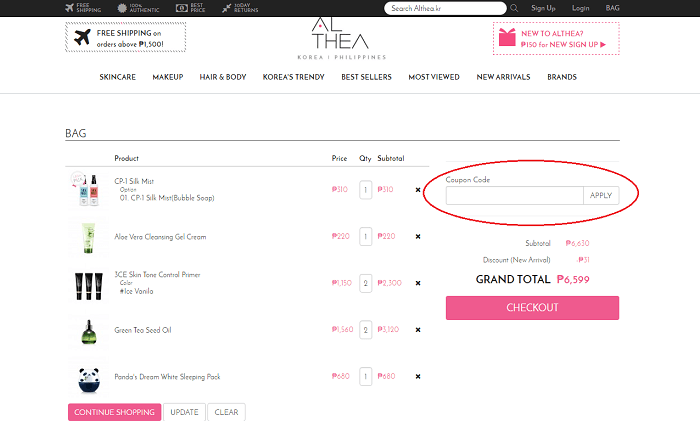Viewport: 700px width, 421px height.
Task: Go to MOST VIEWED
Action: 433,77
